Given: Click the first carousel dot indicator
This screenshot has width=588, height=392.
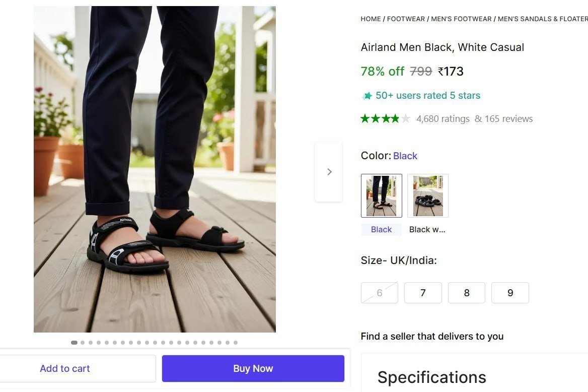Looking at the screenshot, I should point(74,342).
